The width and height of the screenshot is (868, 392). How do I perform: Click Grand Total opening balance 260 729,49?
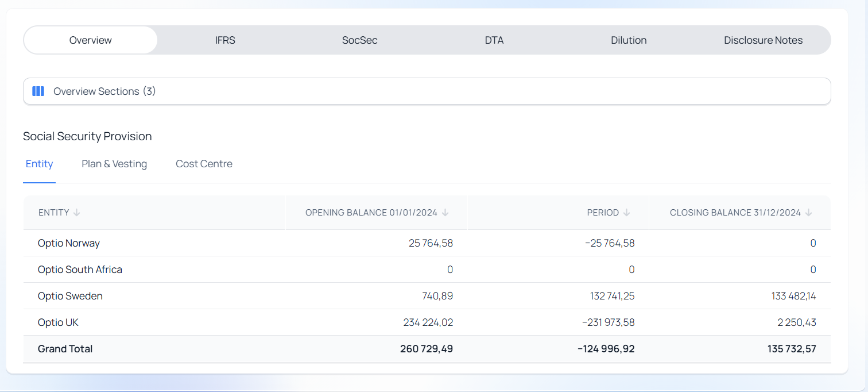427,349
